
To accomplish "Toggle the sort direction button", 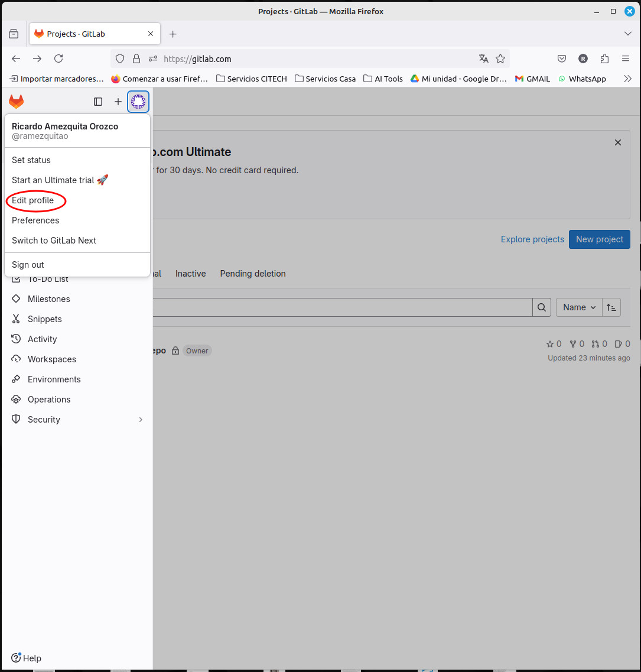I will [611, 307].
